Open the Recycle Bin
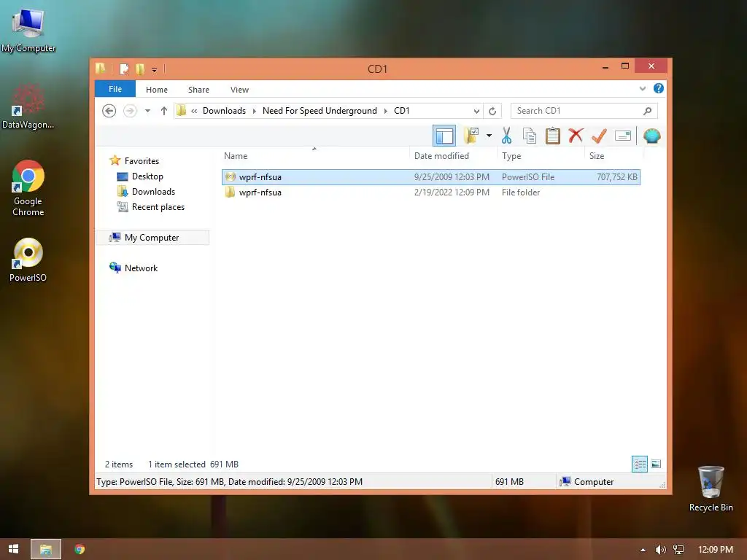 click(711, 489)
